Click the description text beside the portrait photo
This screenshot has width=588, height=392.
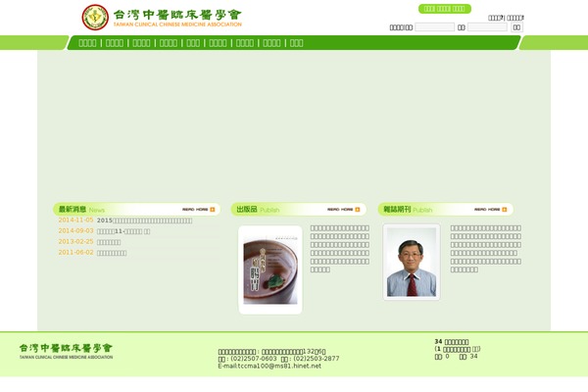pos(486,249)
